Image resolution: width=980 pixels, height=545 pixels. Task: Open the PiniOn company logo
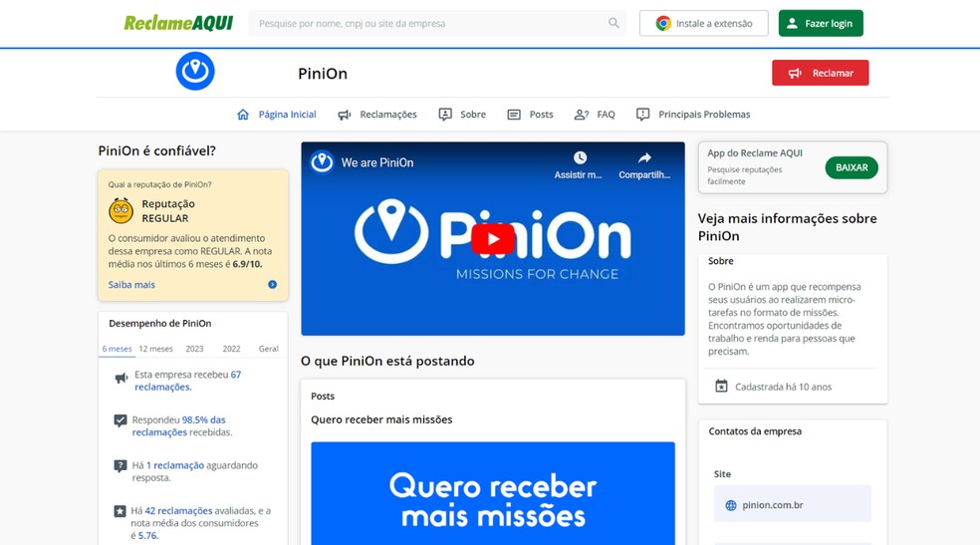click(195, 72)
